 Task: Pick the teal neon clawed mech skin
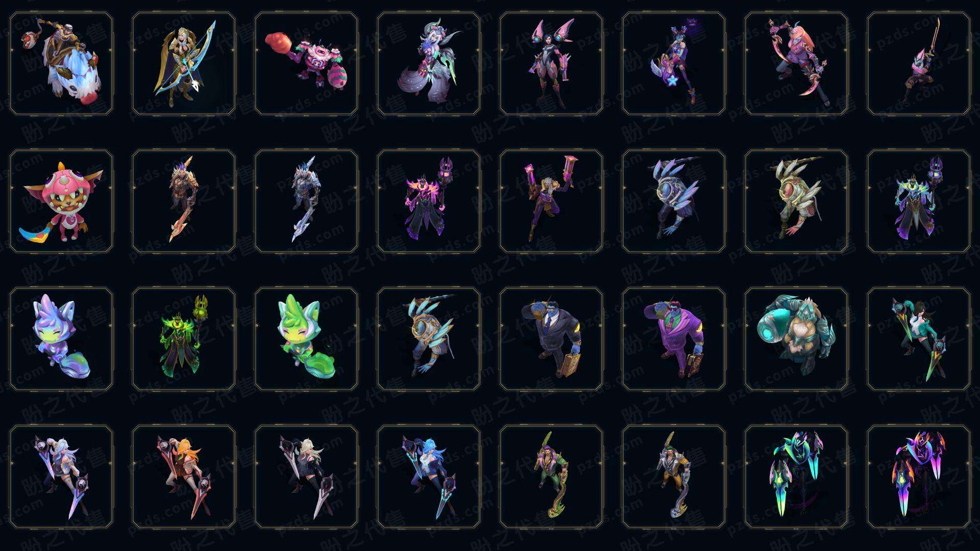(x=796, y=477)
